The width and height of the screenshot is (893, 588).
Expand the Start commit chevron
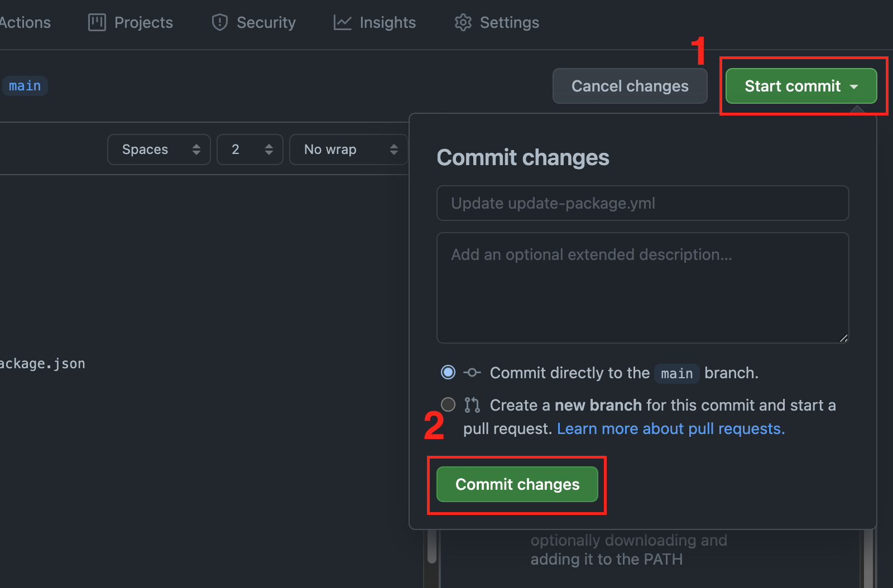pyautogui.click(x=855, y=86)
